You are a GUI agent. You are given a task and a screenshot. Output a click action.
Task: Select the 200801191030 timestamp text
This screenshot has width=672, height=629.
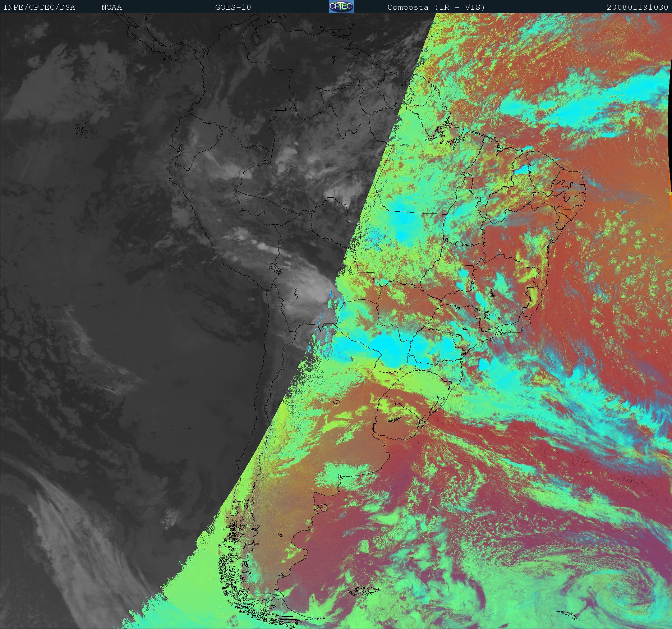637,7
